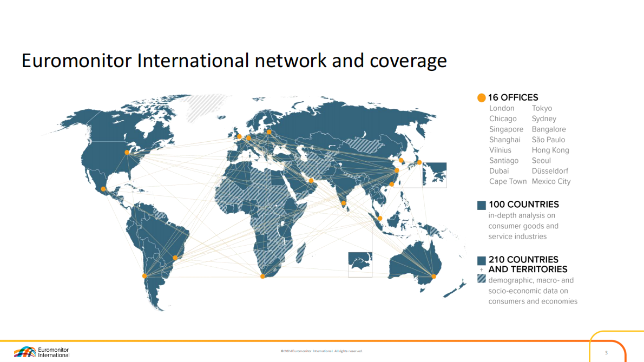Select the Chicago office marker on map
The image size is (644, 362).
coord(127,153)
